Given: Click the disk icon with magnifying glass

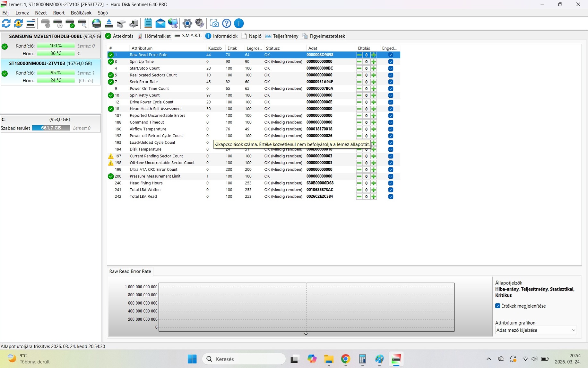Looking at the screenshot, I should [82, 23].
